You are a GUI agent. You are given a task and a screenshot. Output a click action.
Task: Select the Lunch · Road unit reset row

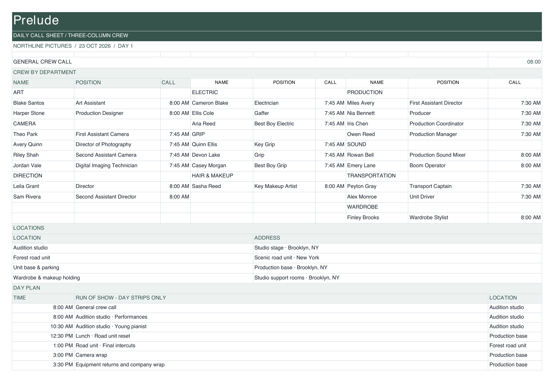(x=281, y=336)
